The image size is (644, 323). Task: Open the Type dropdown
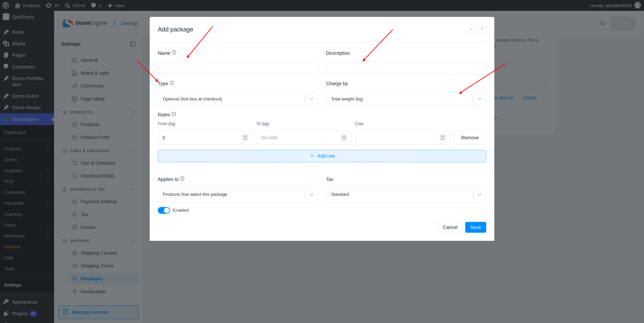pyautogui.click(x=238, y=99)
